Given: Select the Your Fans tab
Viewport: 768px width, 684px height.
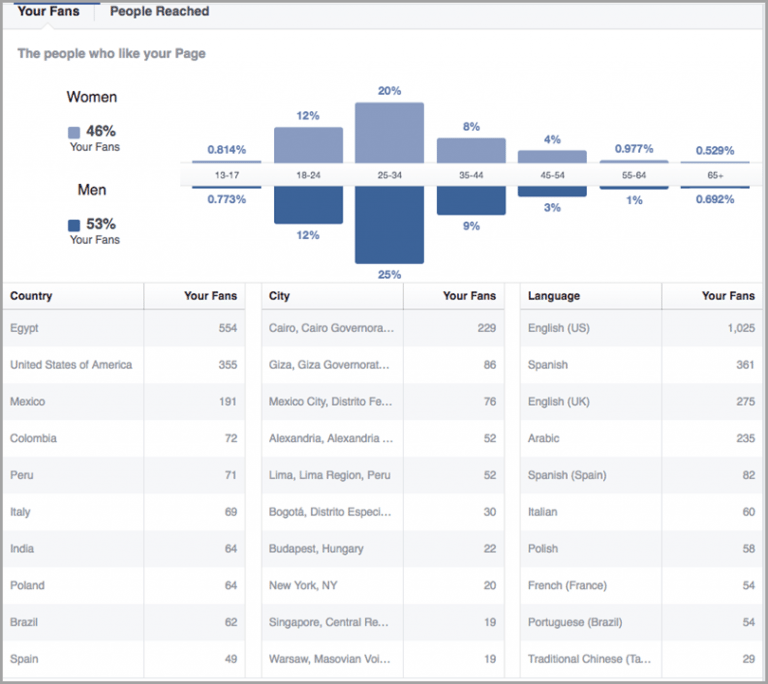Looking at the screenshot, I should [48, 12].
